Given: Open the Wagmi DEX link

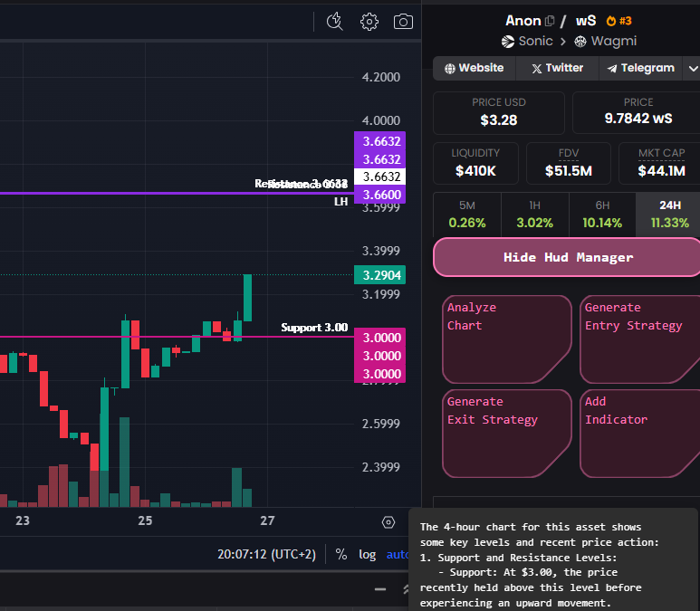Looking at the screenshot, I should click(605, 41).
